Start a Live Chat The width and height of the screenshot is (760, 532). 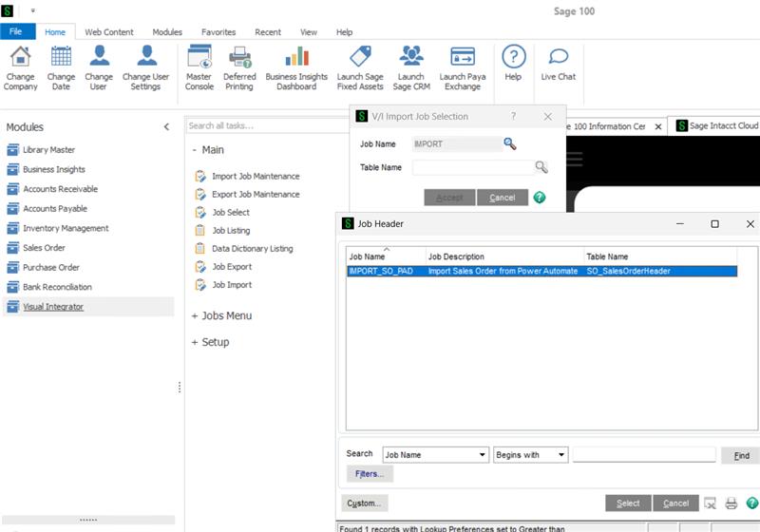559,63
